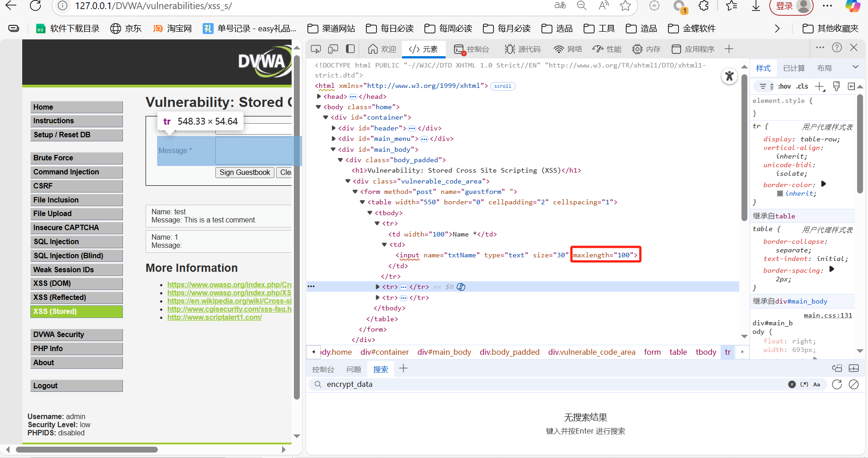Click the browser downloads icon
Viewport: 868px width, 458px height.
(756, 5)
